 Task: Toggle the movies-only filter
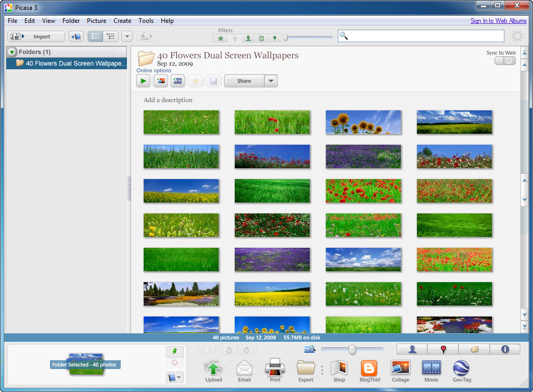[x=261, y=39]
